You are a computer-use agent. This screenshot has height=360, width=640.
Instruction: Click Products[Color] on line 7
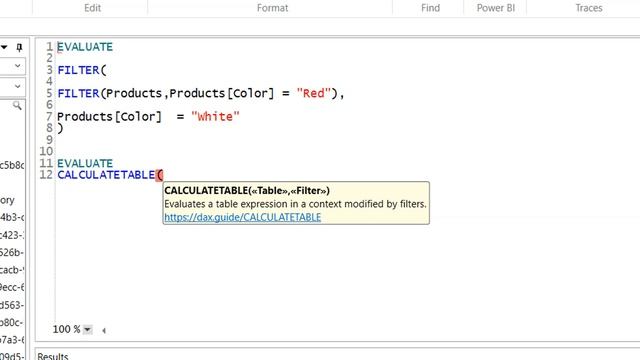[109, 117]
